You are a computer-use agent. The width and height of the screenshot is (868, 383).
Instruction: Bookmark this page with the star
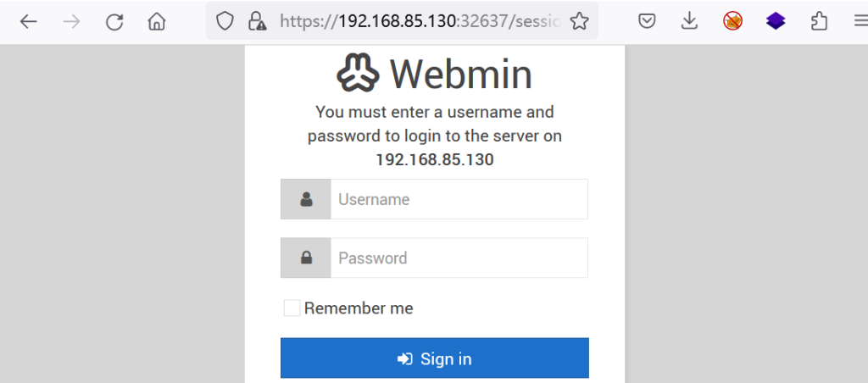point(579,21)
